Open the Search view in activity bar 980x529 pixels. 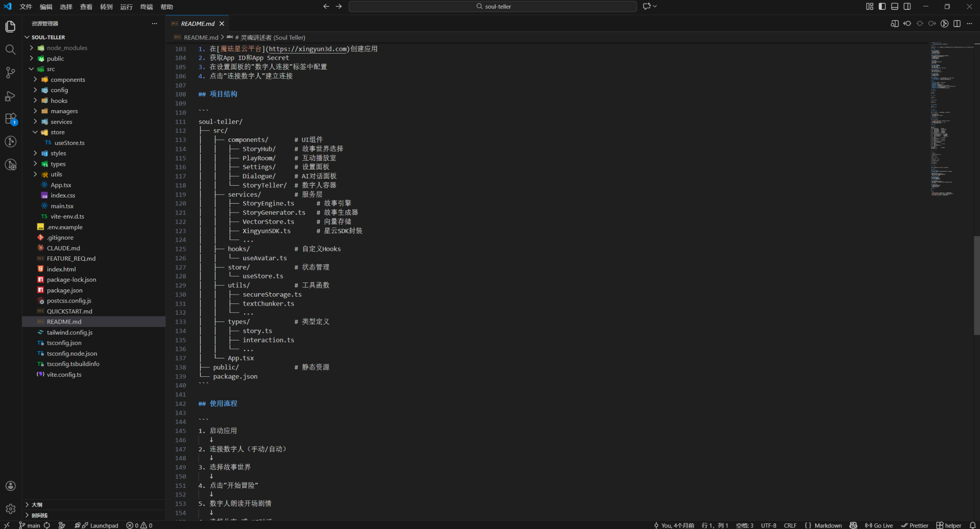(10, 50)
